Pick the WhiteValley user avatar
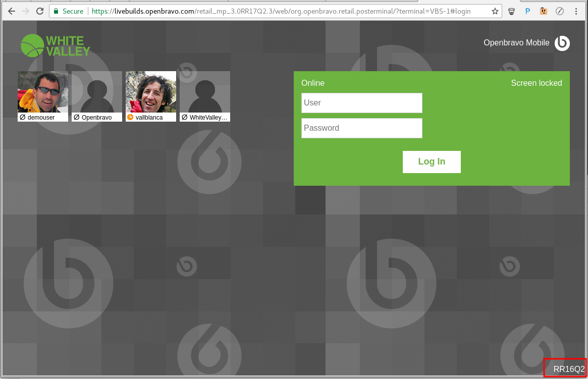The height and width of the screenshot is (379, 588). pyautogui.click(x=205, y=92)
